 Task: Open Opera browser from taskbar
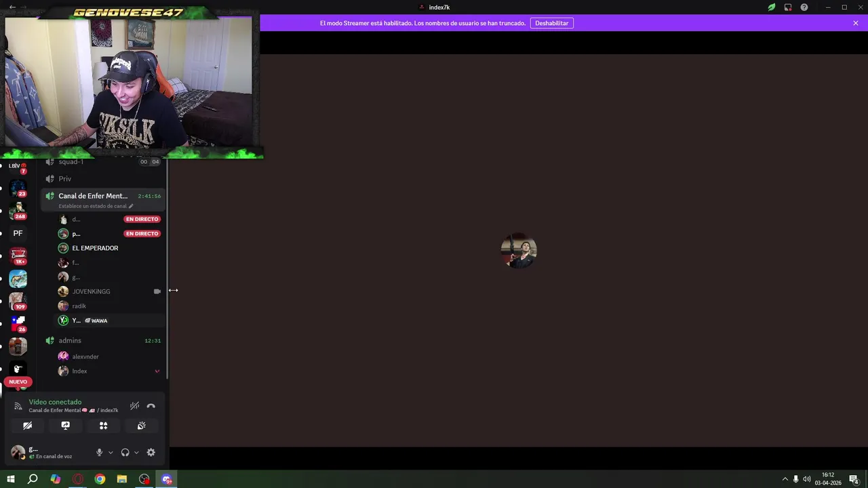78,479
